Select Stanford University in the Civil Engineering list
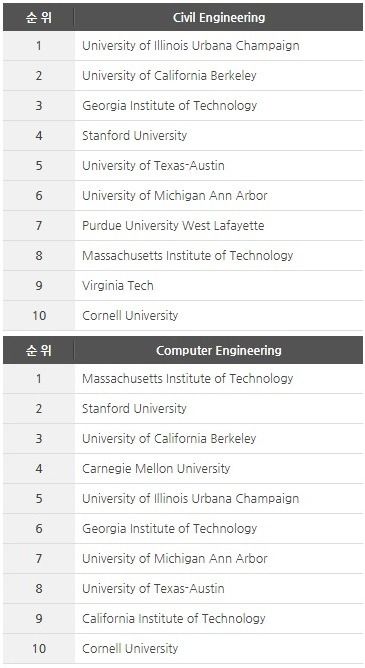Screen dimensions: 365x668 pos(135,135)
